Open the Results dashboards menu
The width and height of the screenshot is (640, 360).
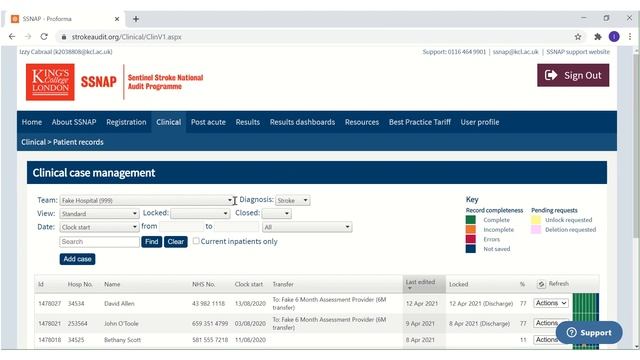click(x=302, y=122)
